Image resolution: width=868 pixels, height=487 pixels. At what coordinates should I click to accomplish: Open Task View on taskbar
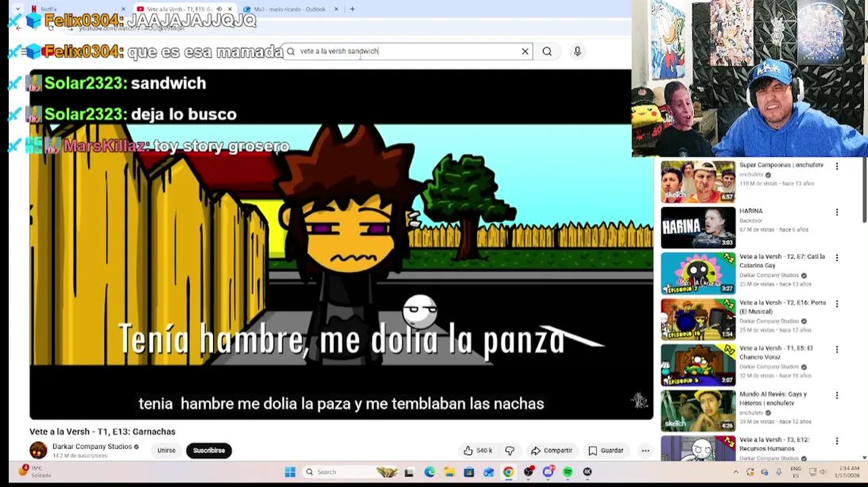tap(409, 472)
